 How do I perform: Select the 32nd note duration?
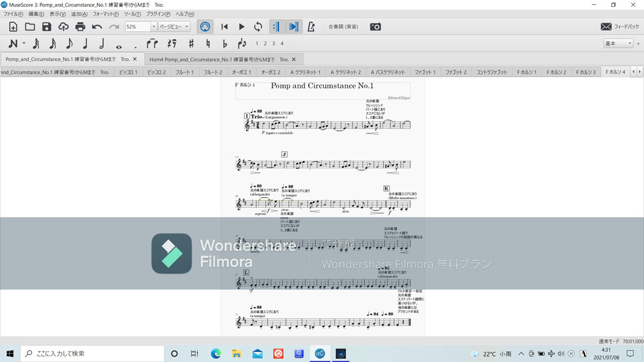pyautogui.click(x=36, y=43)
